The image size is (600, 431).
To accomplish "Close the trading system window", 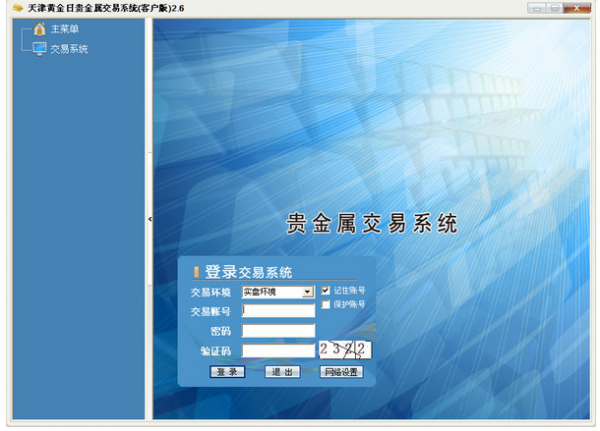I will [x=577, y=8].
